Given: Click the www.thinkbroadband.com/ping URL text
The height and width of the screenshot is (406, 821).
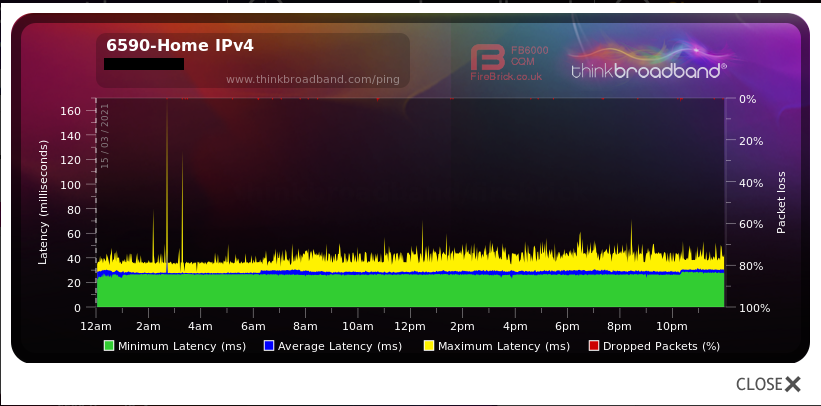Looking at the screenshot, I should (313, 80).
